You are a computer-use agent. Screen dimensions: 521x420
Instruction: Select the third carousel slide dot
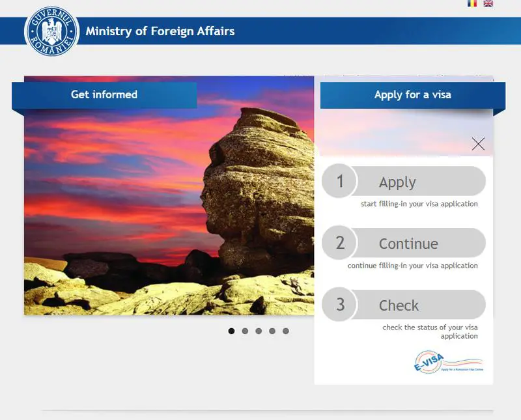click(x=259, y=331)
